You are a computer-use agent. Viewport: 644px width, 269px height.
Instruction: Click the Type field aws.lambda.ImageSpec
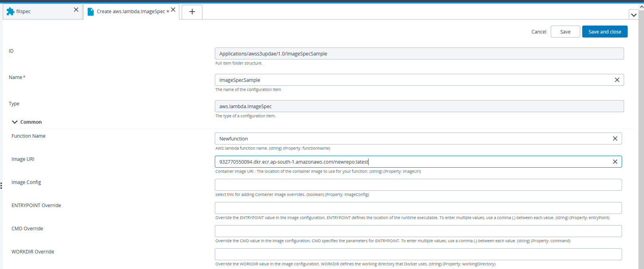point(419,106)
